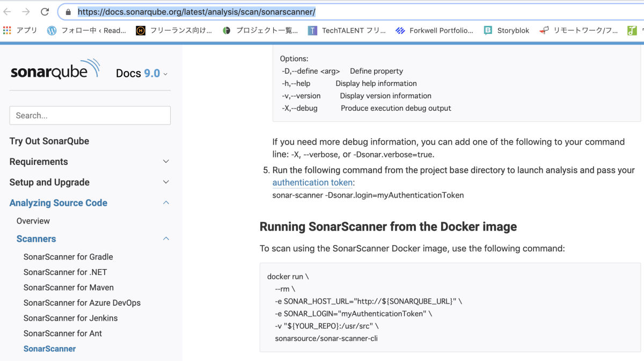Open the Apps grid bookmark icon
Screen dimensions: 644x361
(7, 31)
